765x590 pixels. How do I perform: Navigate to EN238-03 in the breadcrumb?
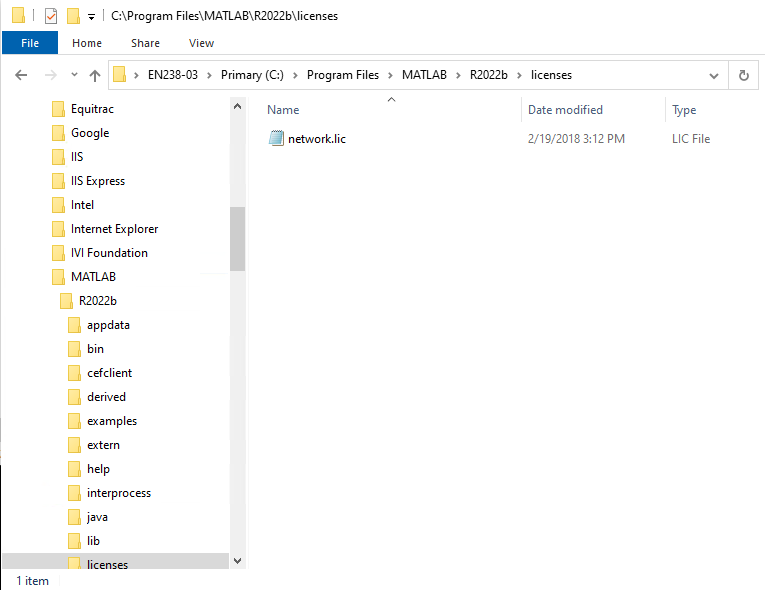click(173, 75)
